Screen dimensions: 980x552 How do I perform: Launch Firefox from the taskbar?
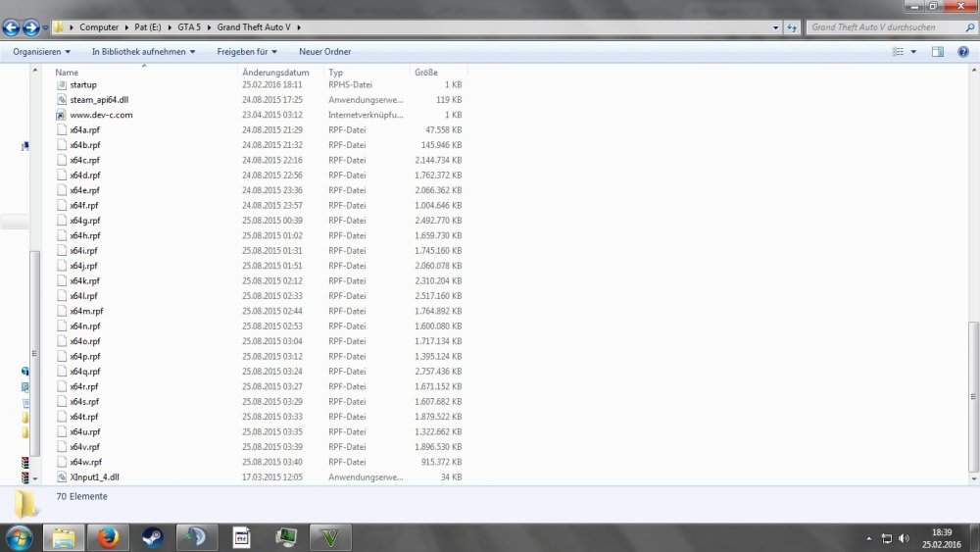click(108, 537)
